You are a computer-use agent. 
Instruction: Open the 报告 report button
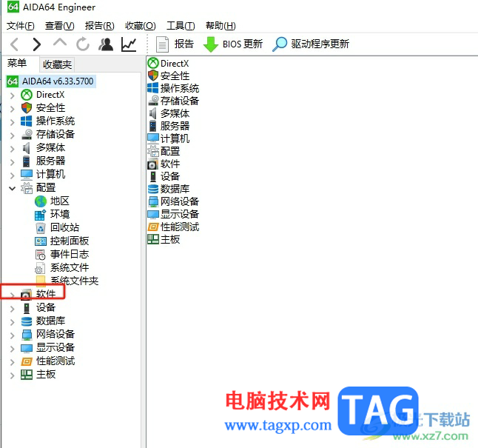point(175,44)
